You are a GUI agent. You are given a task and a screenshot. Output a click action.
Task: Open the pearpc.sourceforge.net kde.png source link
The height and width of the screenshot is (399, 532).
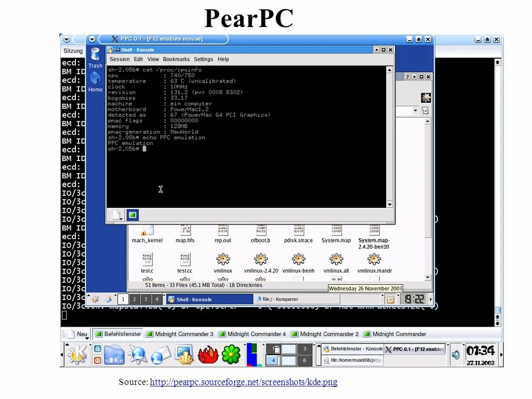(243, 382)
